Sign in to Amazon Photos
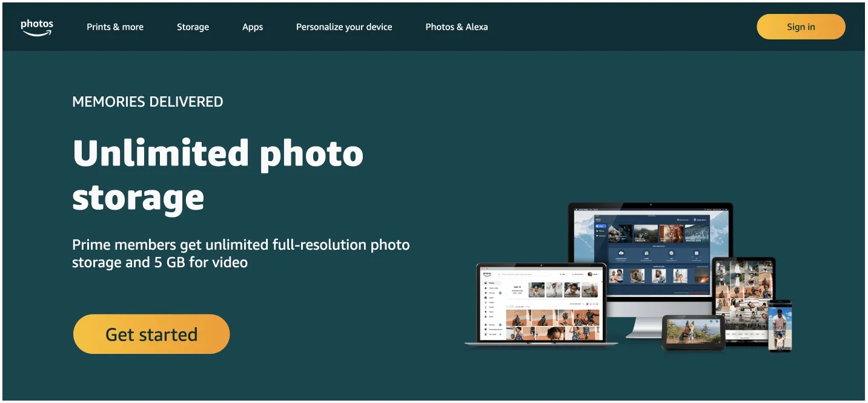Viewport: 868px width, 403px height. tap(801, 26)
